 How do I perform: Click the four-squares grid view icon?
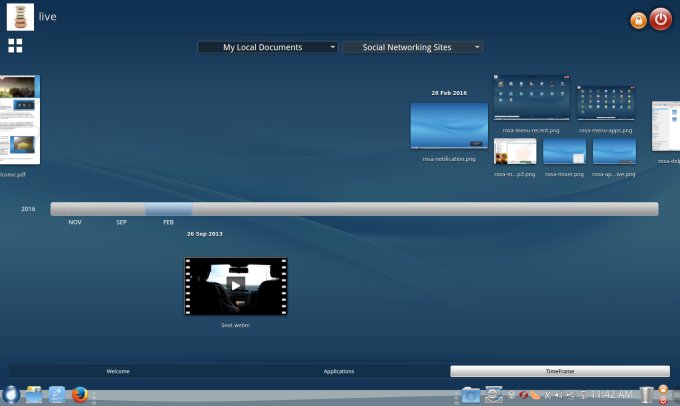(15, 45)
